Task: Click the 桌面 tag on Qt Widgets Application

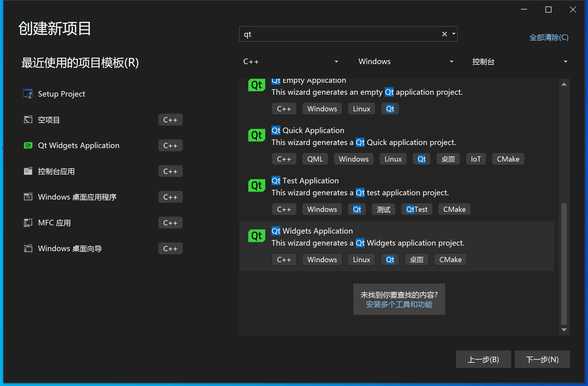Action: coord(416,260)
